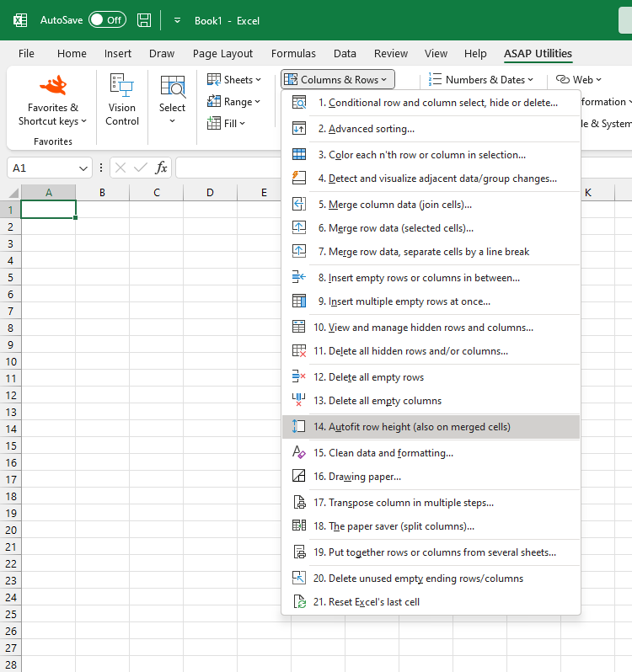Open the Range dropdown menu

coord(234,102)
